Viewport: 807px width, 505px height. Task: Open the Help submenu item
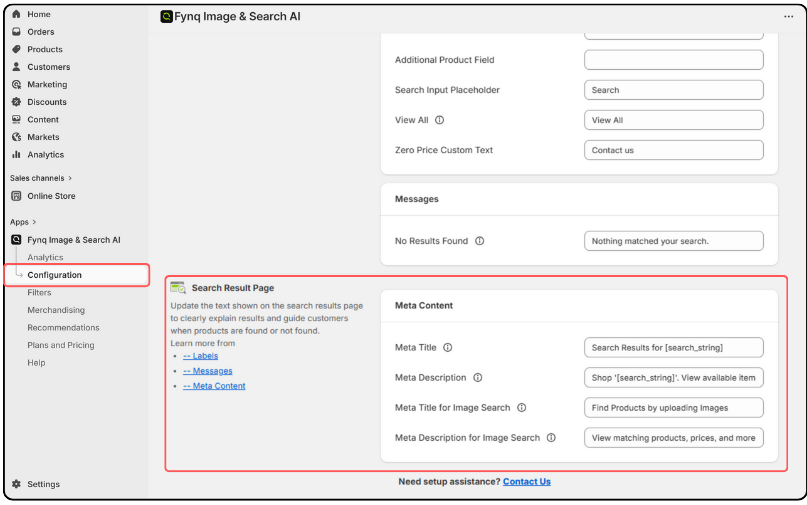36,362
